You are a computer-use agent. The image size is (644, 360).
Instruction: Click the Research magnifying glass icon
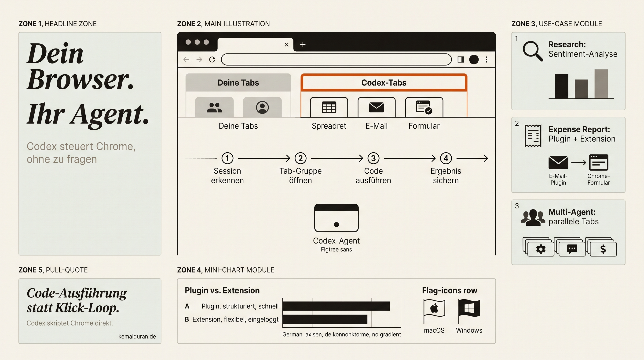click(533, 51)
